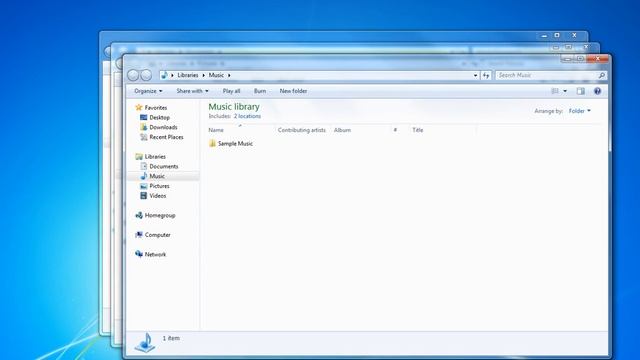
Task: Click the Libraries group icon
Action: point(139,156)
